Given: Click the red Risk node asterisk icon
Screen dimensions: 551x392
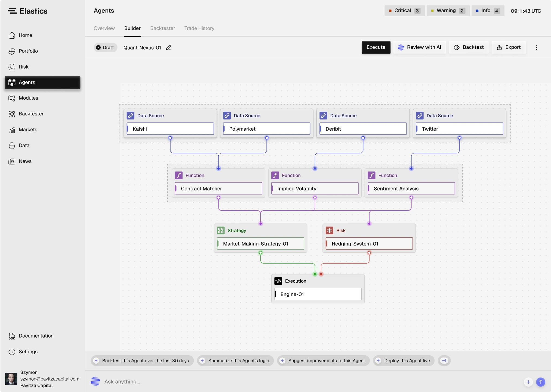Looking at the screenshot, I should pos(330,231).
